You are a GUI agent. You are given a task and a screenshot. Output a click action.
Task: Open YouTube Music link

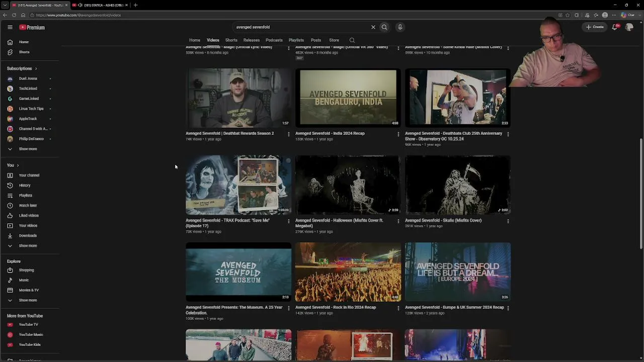click(30, 335)
